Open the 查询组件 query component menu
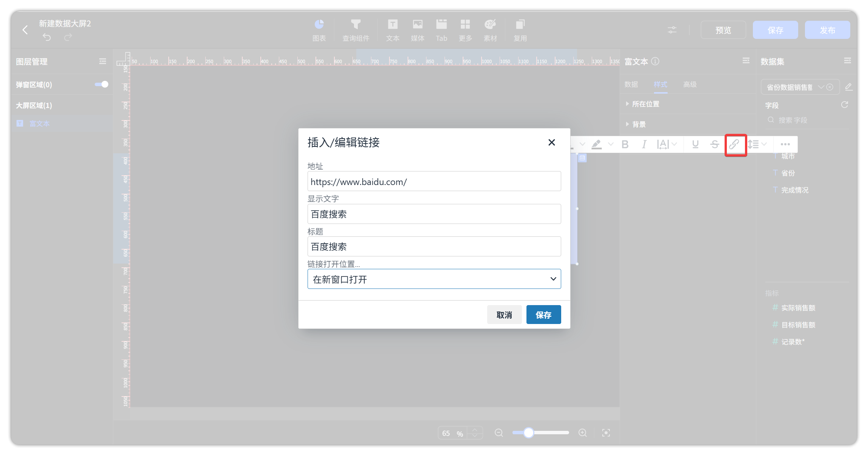The height and width of the screenshot is (452, 868). [356, 30]
